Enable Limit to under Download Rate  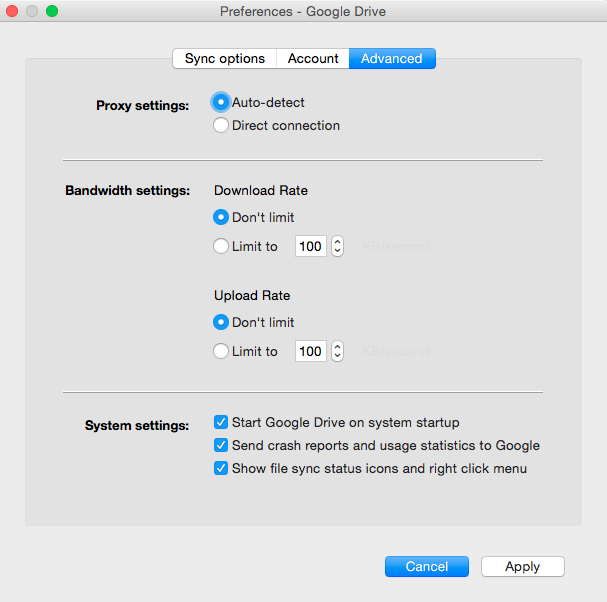221,246
